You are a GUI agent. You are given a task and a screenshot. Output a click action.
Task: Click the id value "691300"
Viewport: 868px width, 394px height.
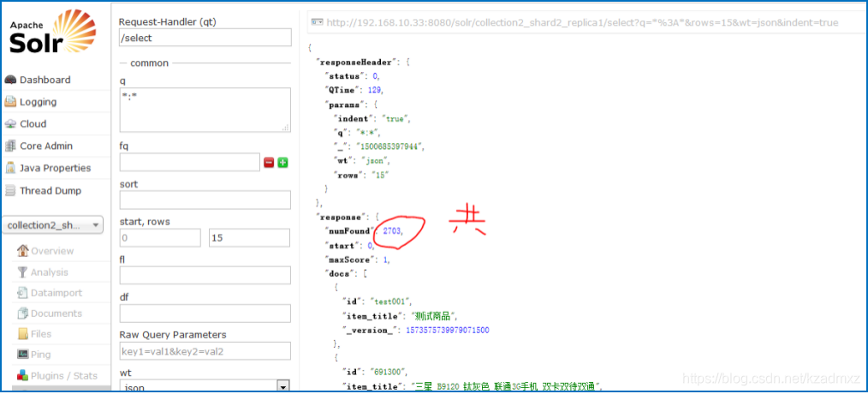388,373
